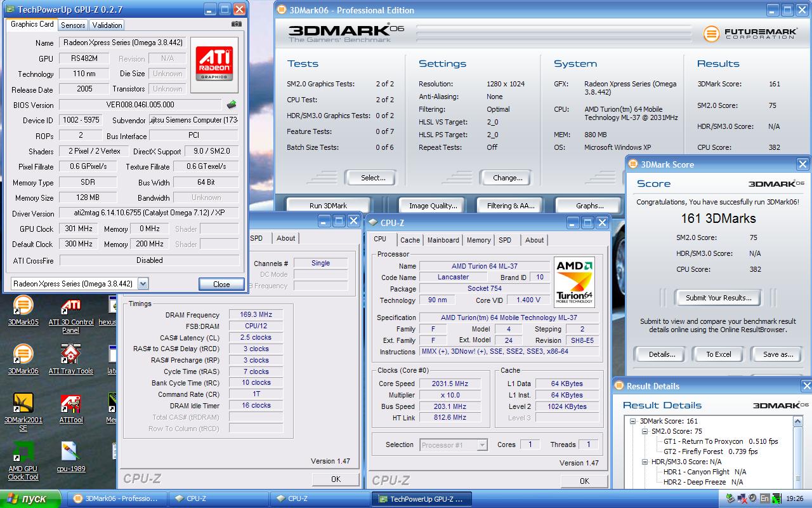Screen dimensions: 812x508
Task: Open the cpu-1989 desktop file
Action: (71, 457)
